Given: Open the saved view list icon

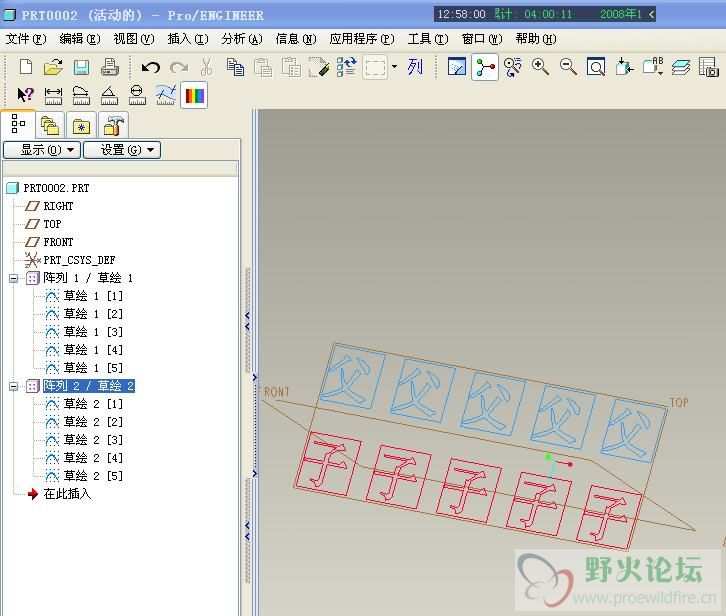Looking at the screenshot, I should click(x=653, y=67).
